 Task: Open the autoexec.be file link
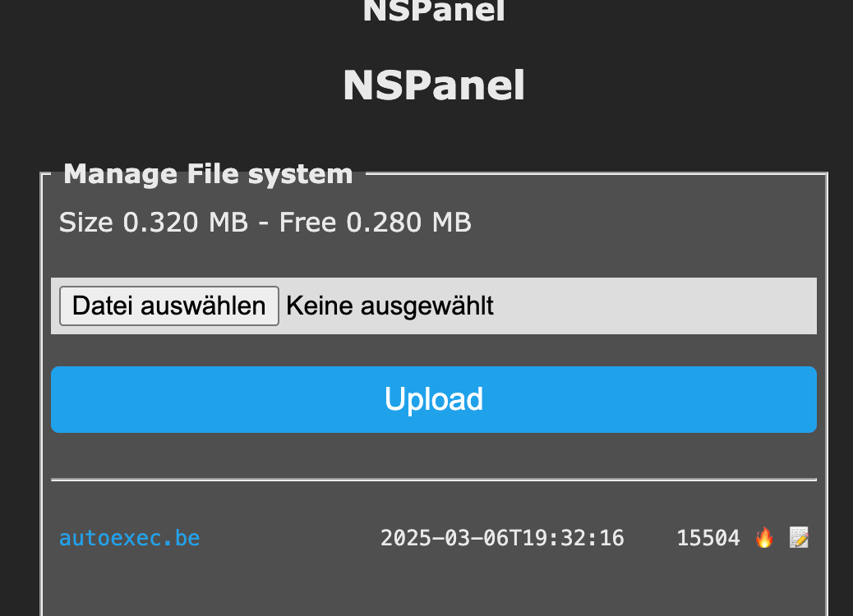pos(129,538)
